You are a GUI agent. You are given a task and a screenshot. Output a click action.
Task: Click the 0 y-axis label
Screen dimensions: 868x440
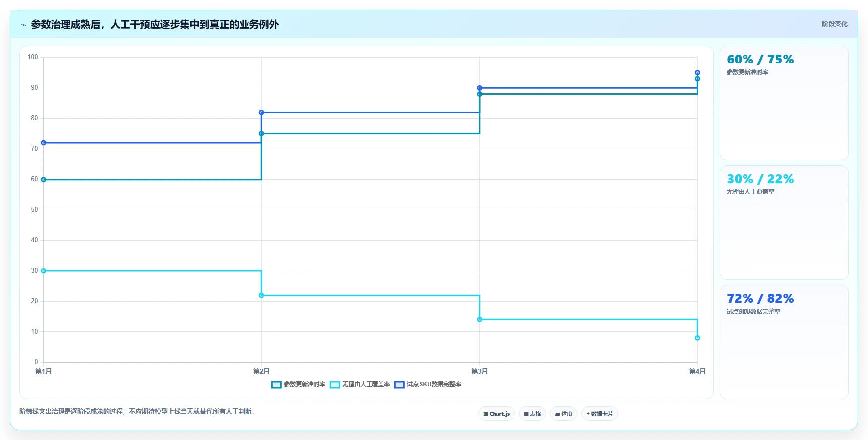click(x=36, y=362)
